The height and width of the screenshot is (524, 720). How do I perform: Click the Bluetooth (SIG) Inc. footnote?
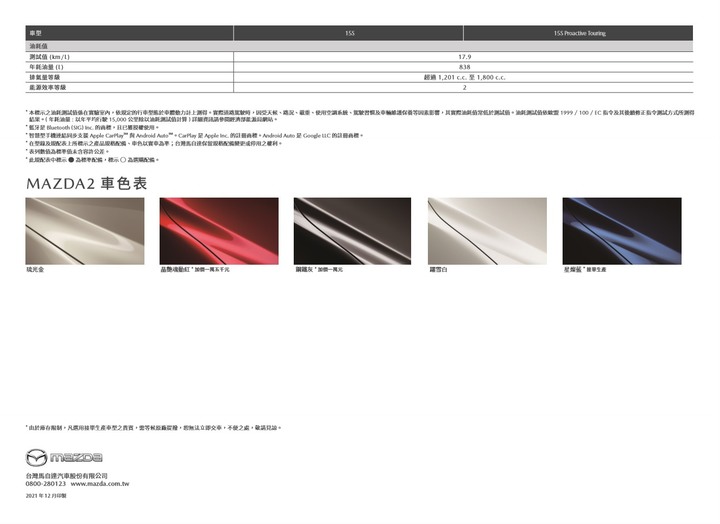[x=92, y=127]
